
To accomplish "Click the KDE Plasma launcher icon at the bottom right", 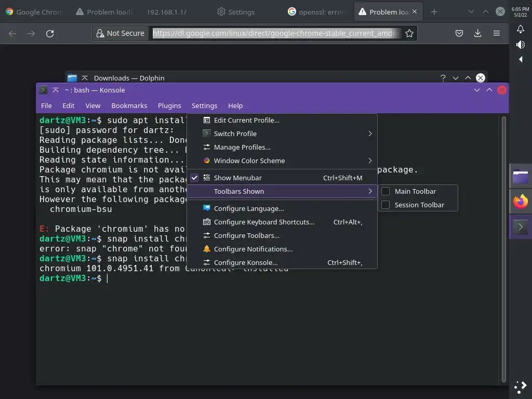I will (x=521, y=387).
